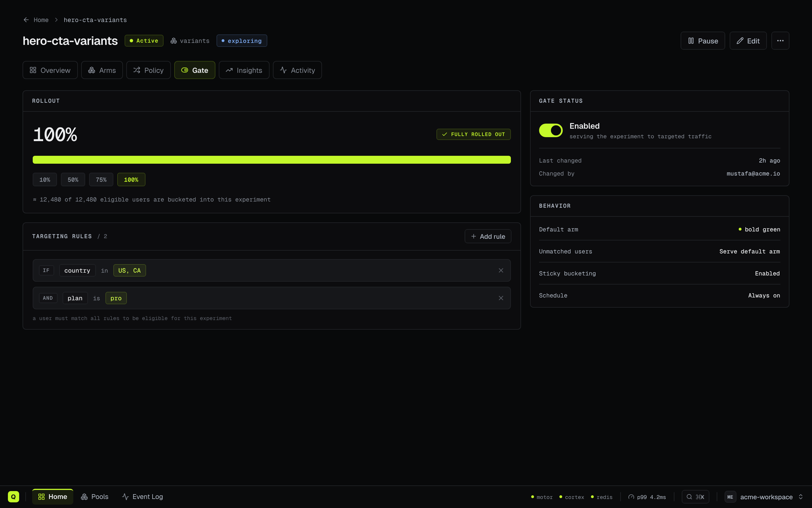Click the workspace switcher chevrons icon
Image resolution: width=812 pixels, height=508 pixels.
tap(801, 497)
